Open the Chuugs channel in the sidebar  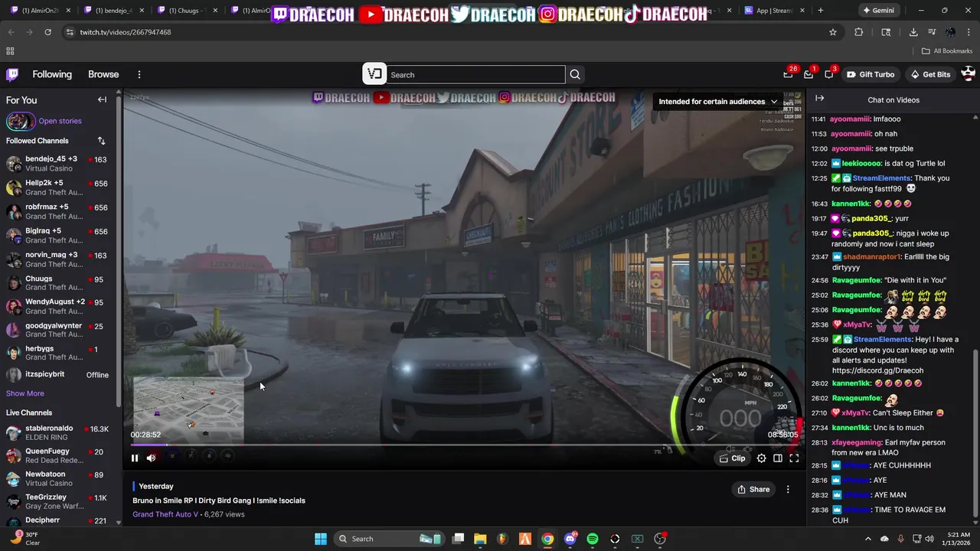(x=58, y=283)
